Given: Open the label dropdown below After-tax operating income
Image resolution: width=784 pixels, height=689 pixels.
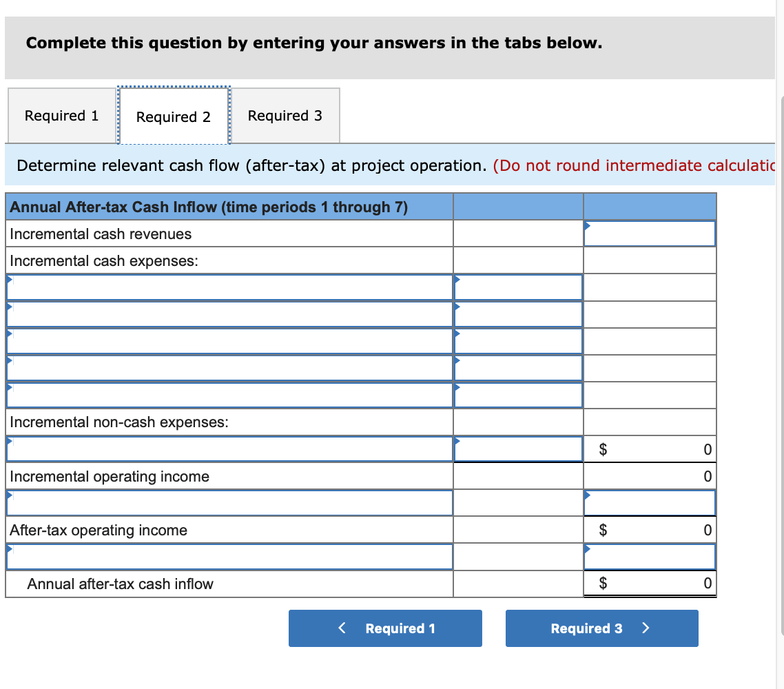Looking at the screenshot, I should click(x=227, y=556).
